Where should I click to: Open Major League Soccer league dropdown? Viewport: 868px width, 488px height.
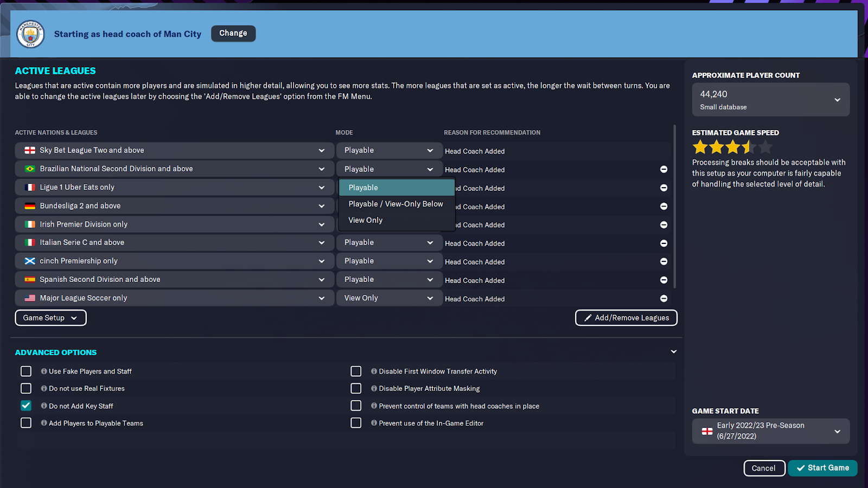174,298
